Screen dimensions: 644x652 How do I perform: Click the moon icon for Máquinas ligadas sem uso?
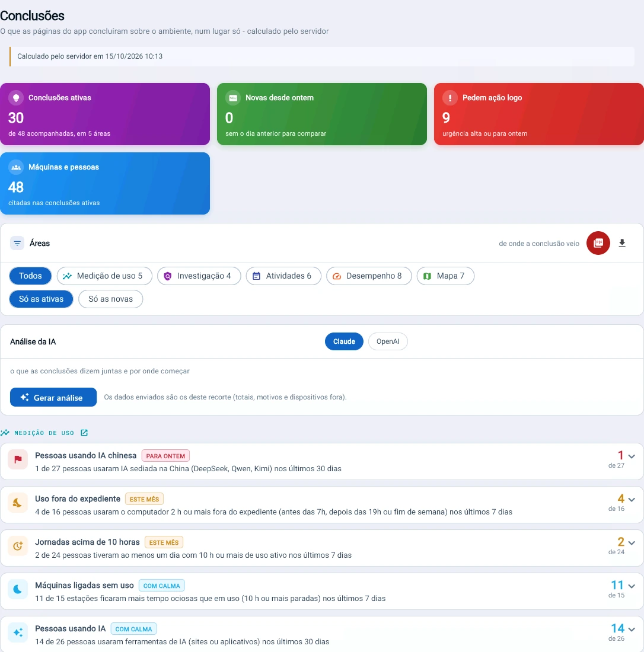[x=18, y=589]
